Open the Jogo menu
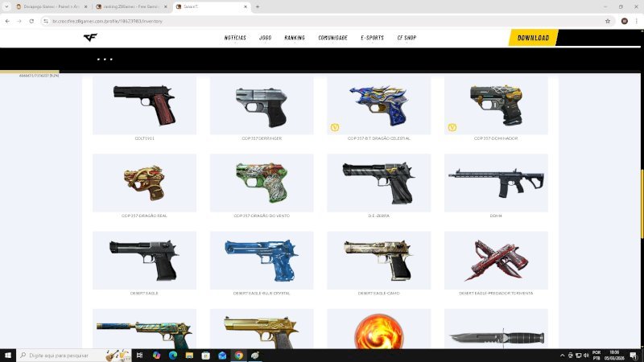This screenshot has height=362, width=644. (266, 38)
